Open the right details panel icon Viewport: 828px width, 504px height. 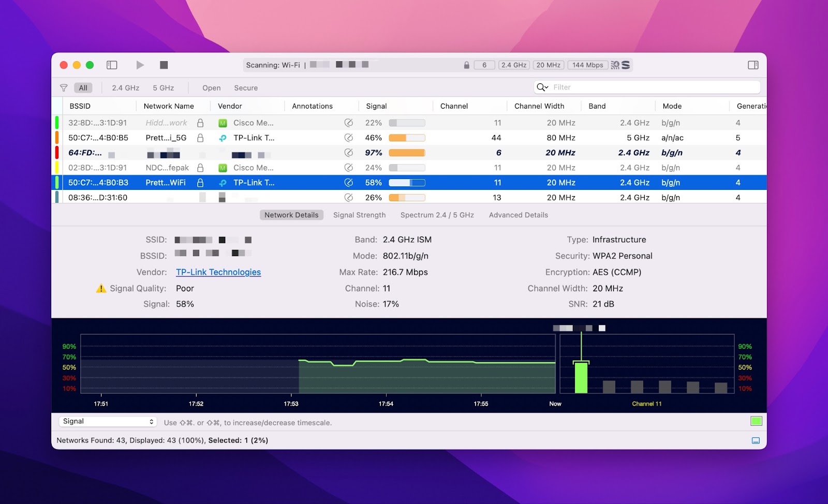753,65
